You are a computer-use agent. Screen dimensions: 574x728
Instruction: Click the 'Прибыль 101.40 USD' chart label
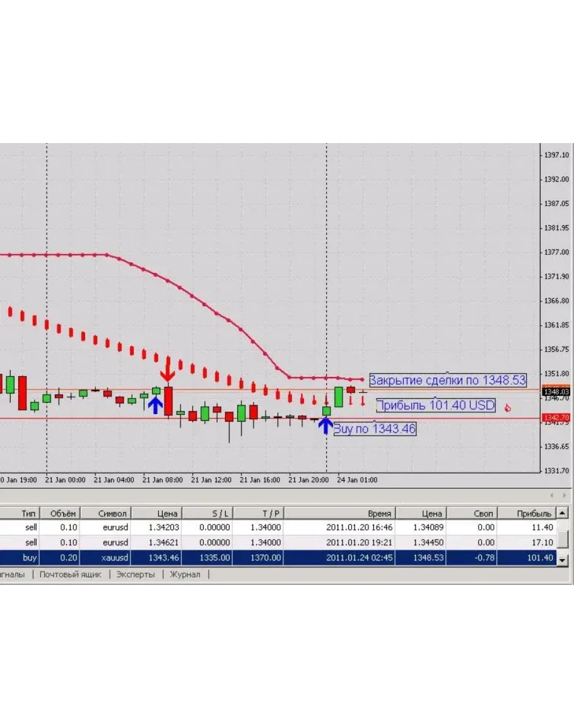tap(436, 405)
